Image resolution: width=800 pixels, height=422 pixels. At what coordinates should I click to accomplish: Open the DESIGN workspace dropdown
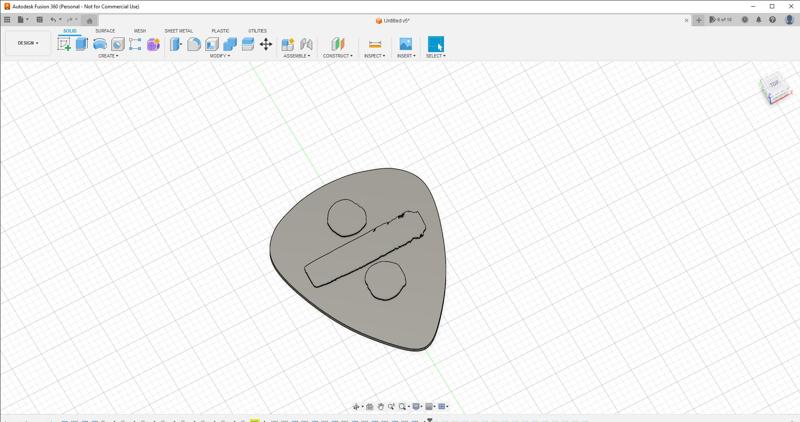[28, 43]
